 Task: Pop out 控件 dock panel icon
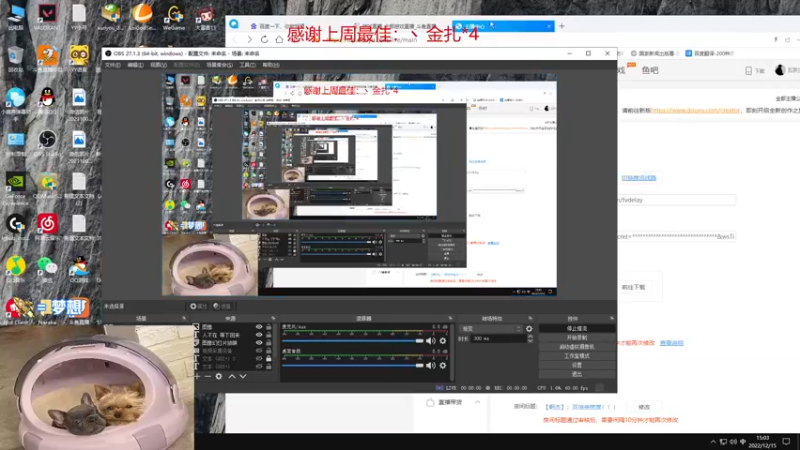pos(612,318)
